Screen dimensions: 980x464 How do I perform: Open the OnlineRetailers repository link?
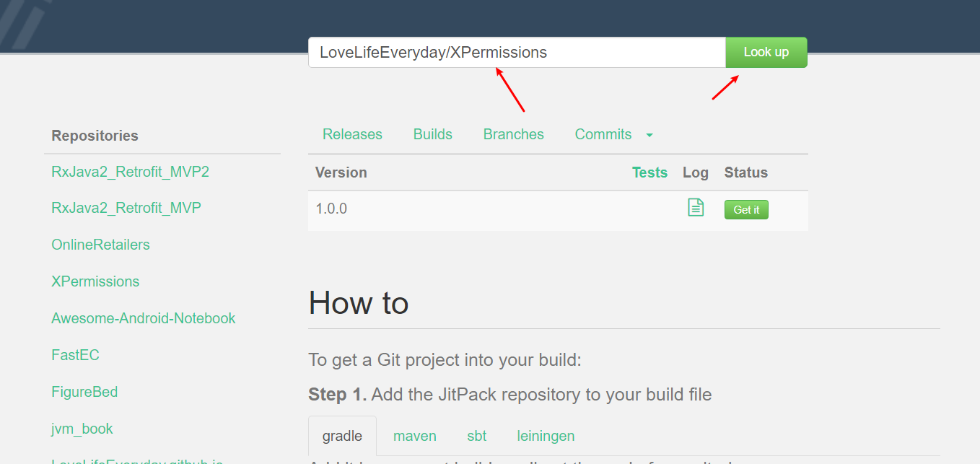pyautogui.click(x=100, y=245)
